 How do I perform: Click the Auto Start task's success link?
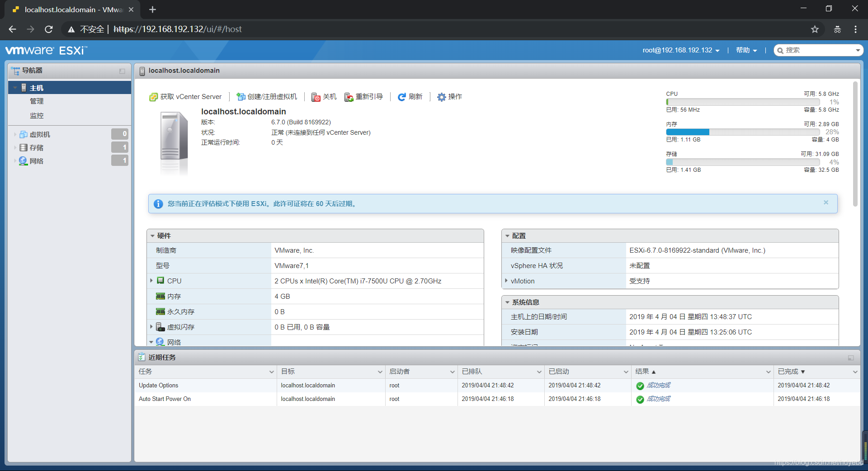pyautogui.click(x=658, y=399)
